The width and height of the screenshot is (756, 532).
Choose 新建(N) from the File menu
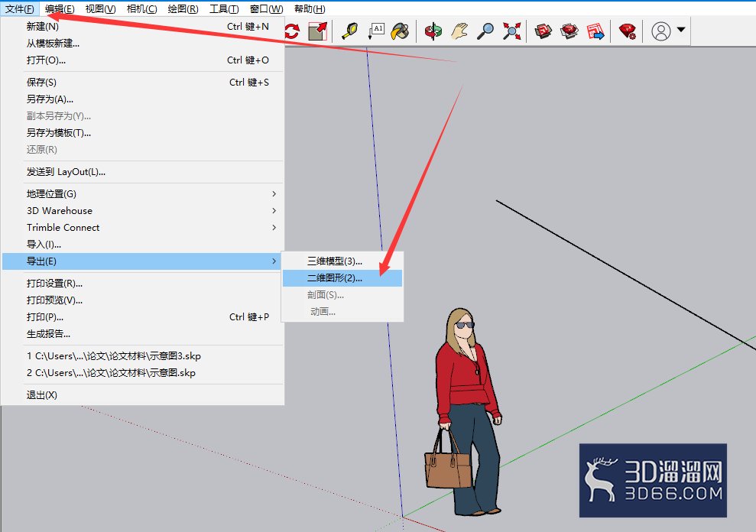[143, 27]
